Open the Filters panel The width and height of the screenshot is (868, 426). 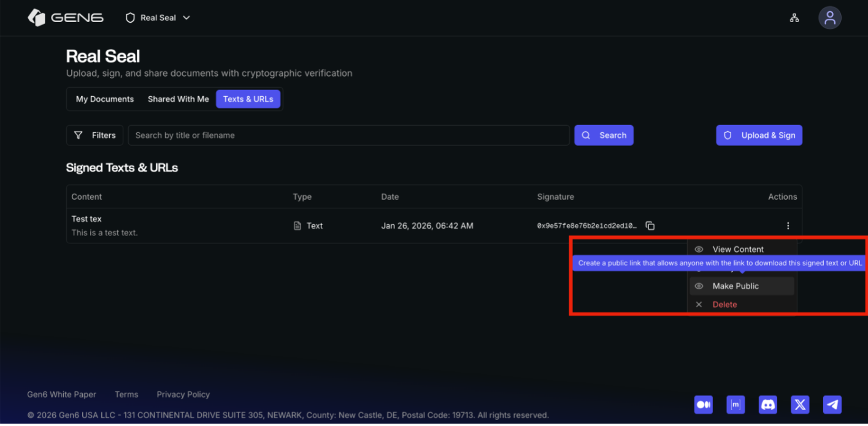(95, 135)
